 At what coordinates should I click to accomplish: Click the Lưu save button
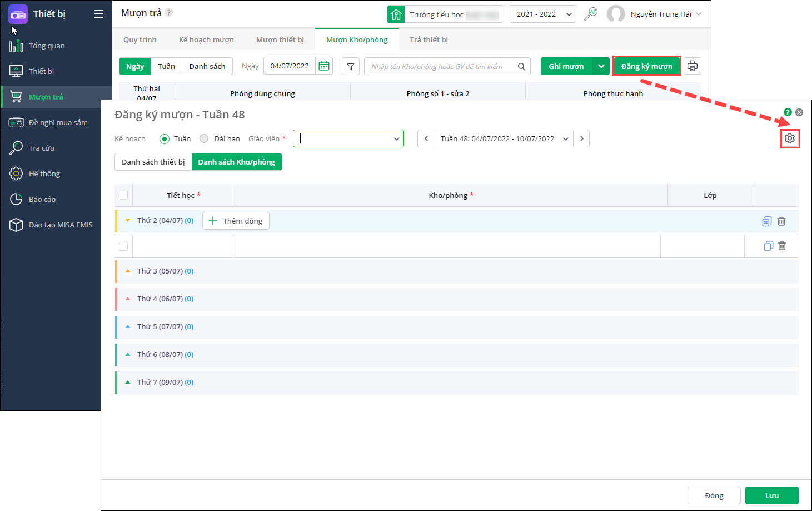click(772, 495)
